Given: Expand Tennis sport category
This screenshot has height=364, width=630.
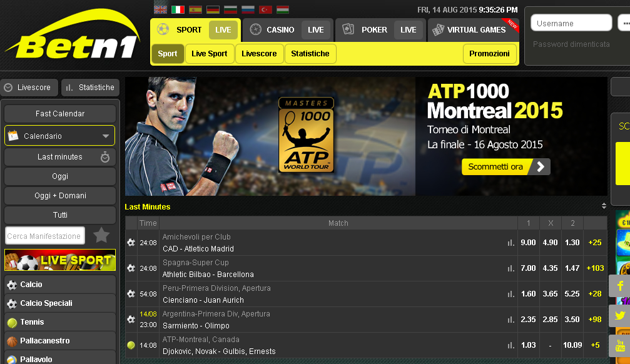Looking at the screenshot, I should (60, 322).
